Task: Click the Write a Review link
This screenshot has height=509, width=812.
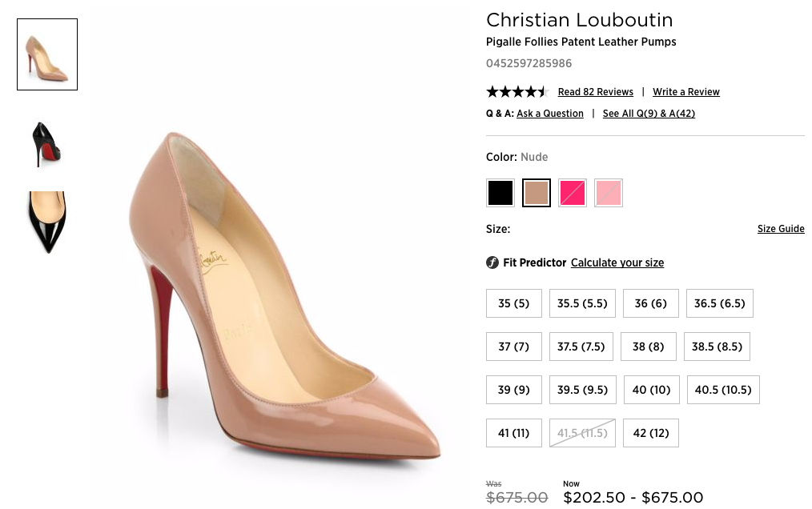Action: pyautogui.click(x=686, y=92)
